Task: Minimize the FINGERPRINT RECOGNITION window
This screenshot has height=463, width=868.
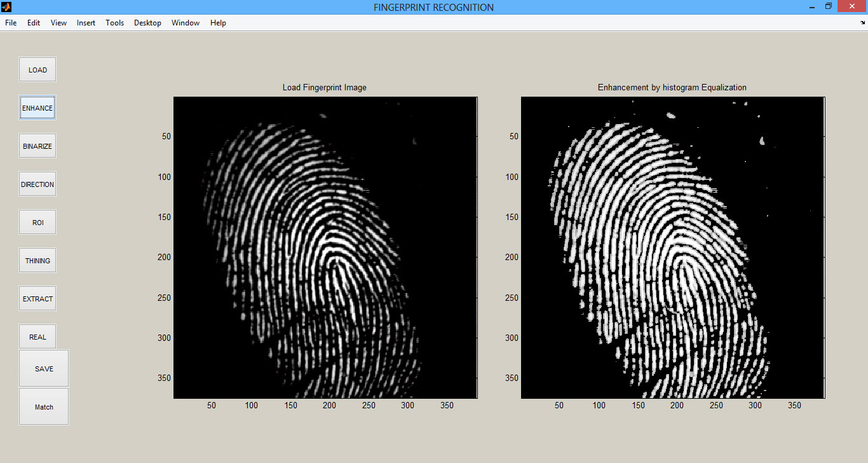Action: 812,6
